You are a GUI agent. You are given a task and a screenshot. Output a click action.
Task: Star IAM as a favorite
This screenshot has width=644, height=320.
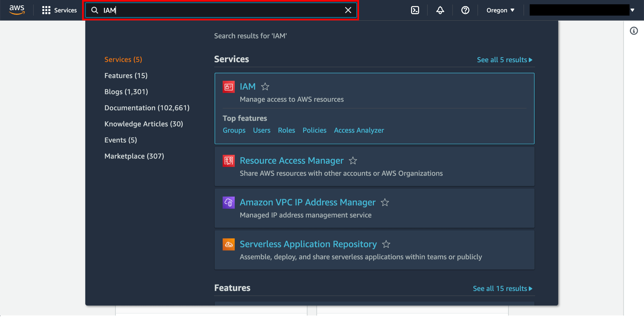pos(265,87)
